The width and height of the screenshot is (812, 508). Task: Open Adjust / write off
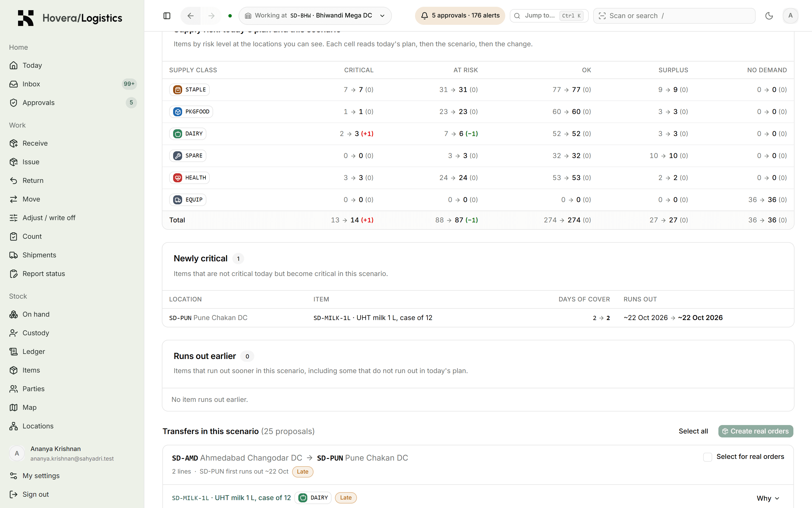(x=72, y=218)
